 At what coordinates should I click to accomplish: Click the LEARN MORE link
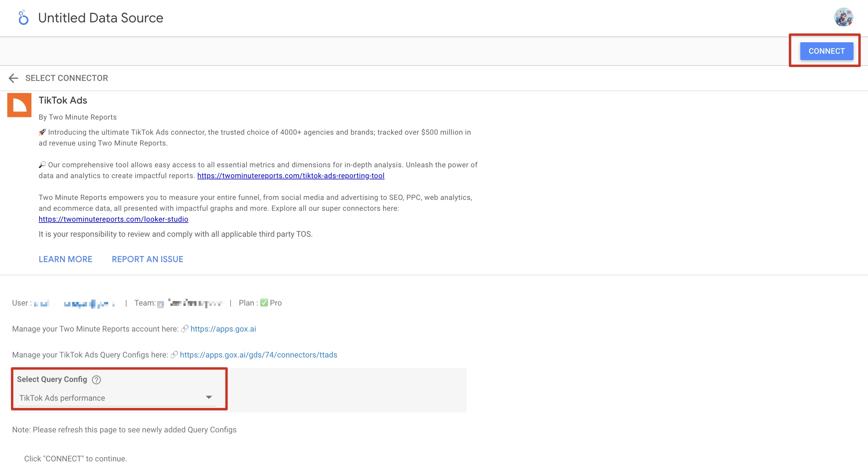tap(65, 259)
